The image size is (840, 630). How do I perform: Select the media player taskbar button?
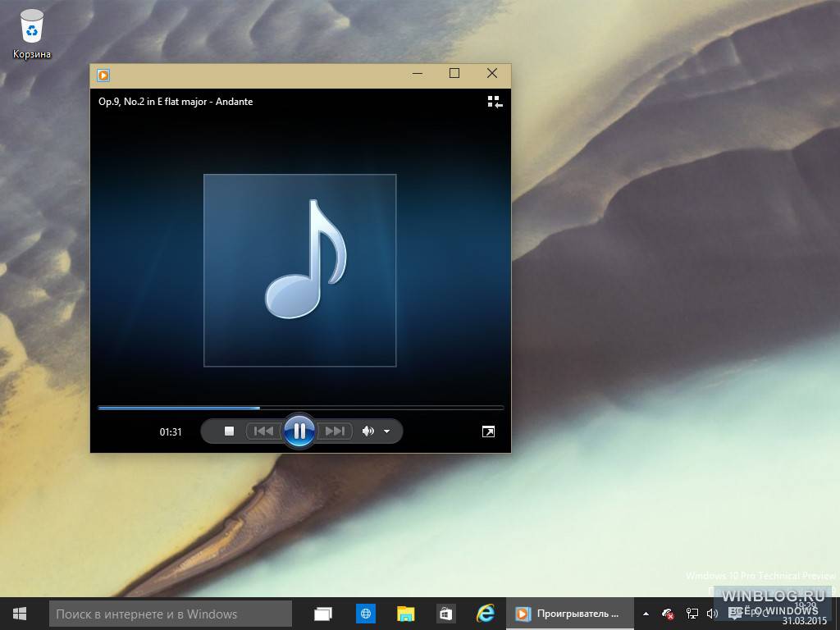click(570, 614)
